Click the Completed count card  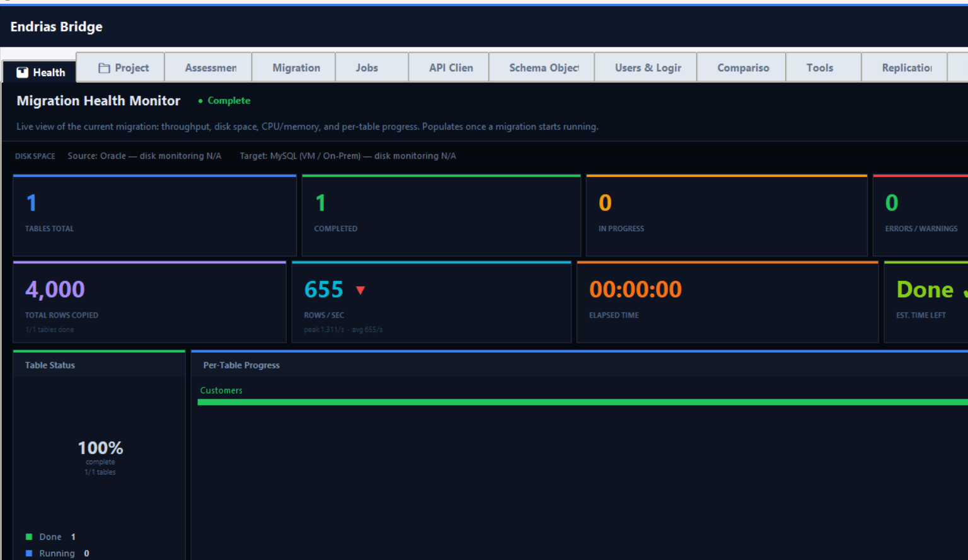coord(441,215)
